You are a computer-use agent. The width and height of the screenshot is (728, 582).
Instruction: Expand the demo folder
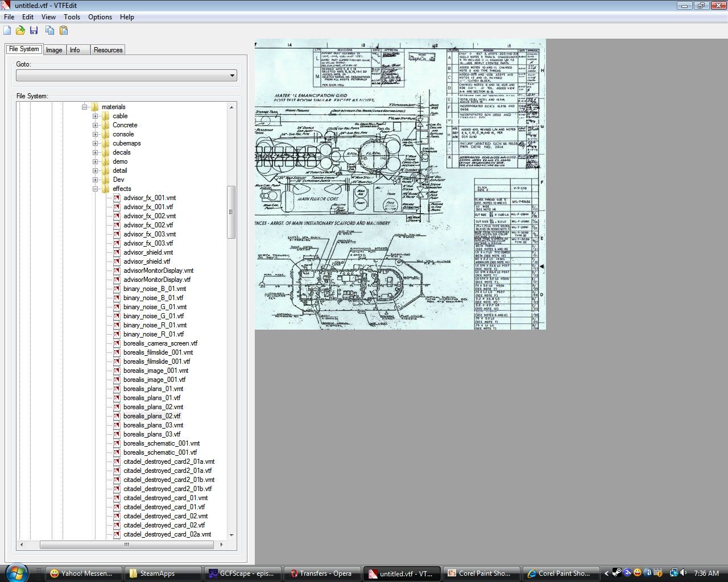click(95, 161)
